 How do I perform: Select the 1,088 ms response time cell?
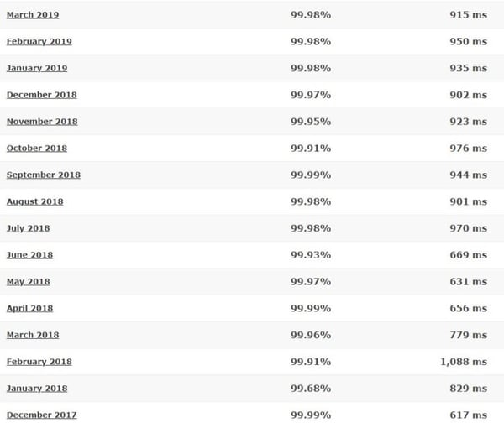click(x=462, y=362)
